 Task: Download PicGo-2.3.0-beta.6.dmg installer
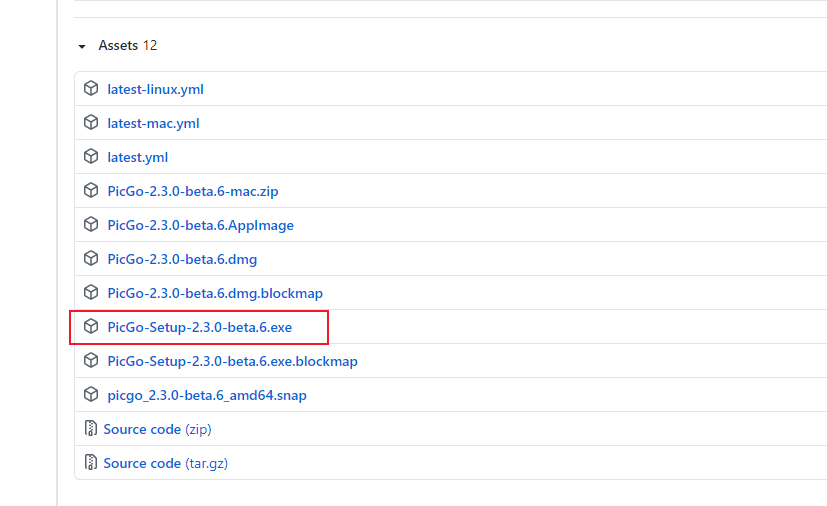[x=182, y=259]
